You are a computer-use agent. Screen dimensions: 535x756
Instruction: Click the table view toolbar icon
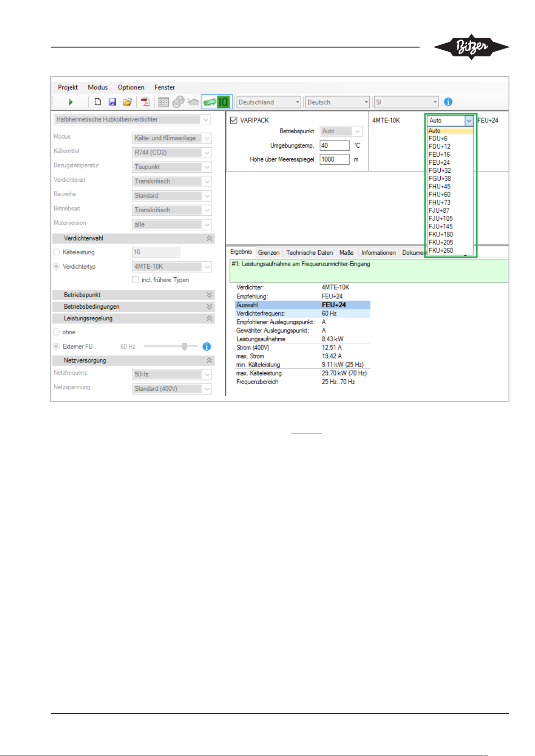click(x=163, y=102)
